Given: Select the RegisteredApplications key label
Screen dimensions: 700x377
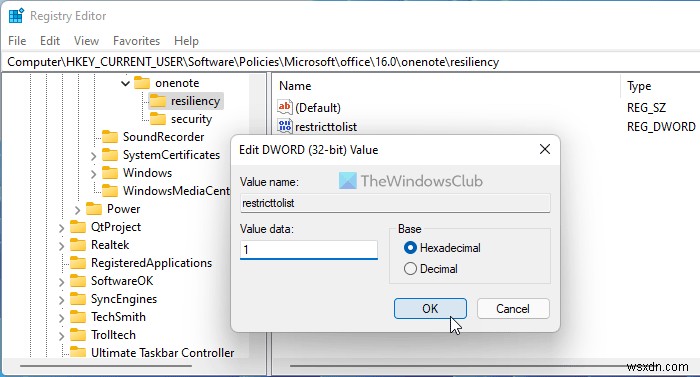Looking at the screenshot, I should [151, 263].
